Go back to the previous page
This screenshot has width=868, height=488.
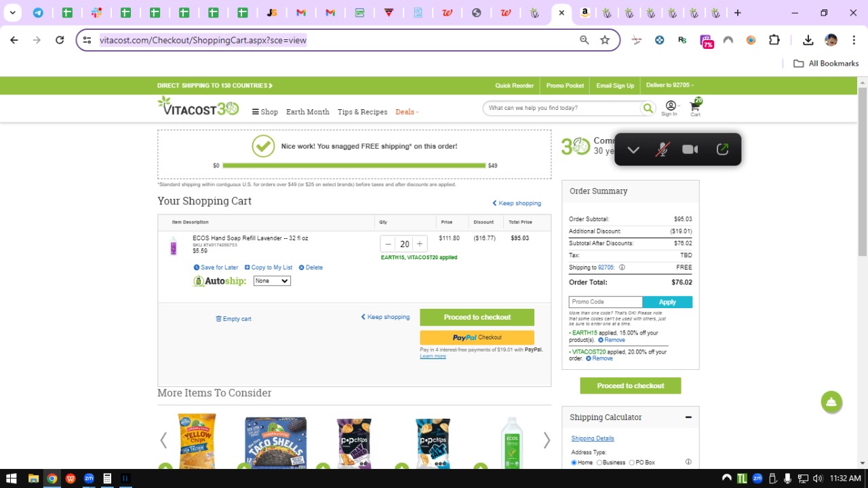(x=14, y=40)
